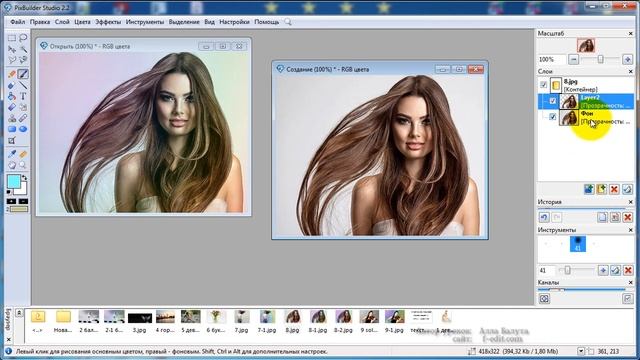
Task: Select the clone stamp tool
Action: 12,118
